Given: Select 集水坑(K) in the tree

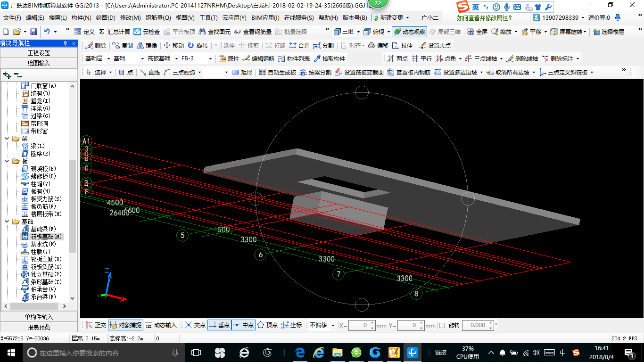Looking at the screenshot, I should click(x=43, y=244).
